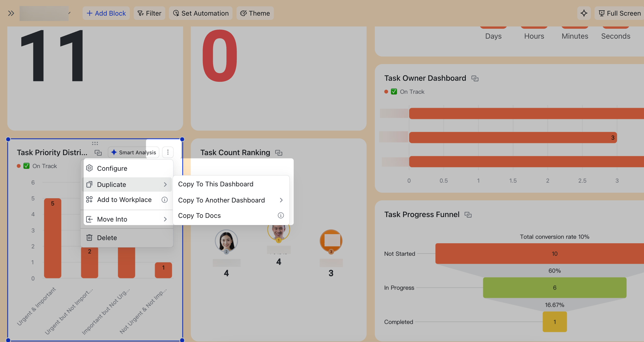The height and width of the screenshot is (342, 644).
Task: Click Add Block button
Action: point(106,13)
